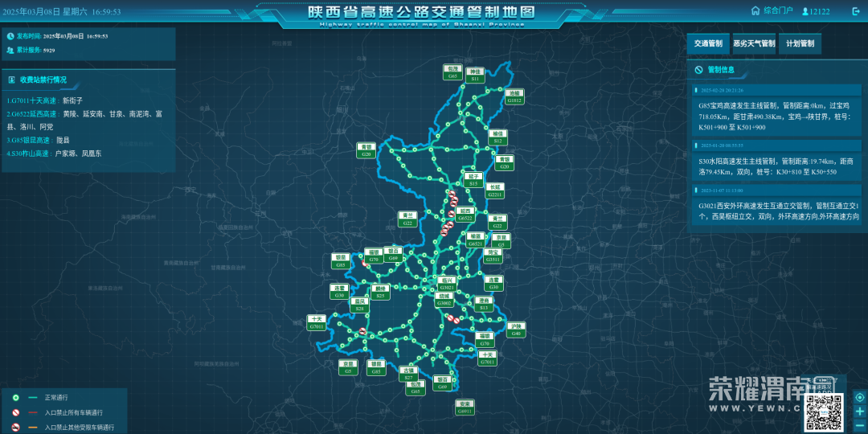Click the G1812 highway shield
The height and width of the screenshot is (434, 868).
coord(515,97)
